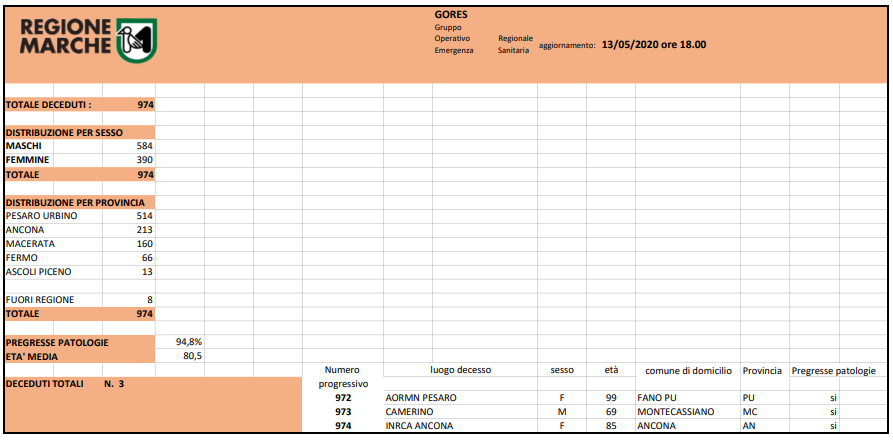
Task: Click the MONTECASSIANO cell
Action: [674, 411]
